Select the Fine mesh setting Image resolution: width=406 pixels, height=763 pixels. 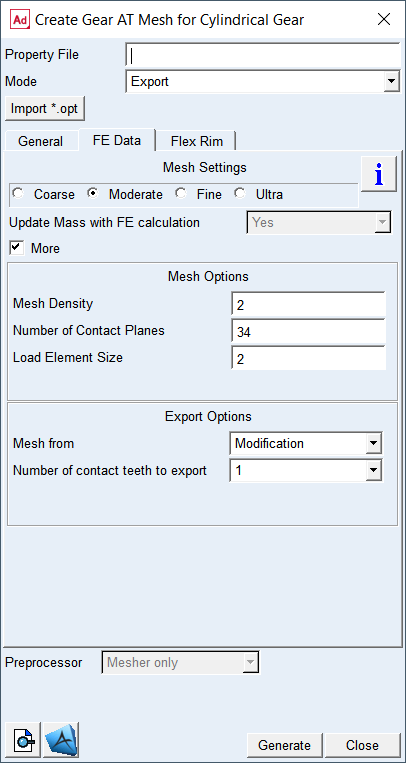[181, 194]
